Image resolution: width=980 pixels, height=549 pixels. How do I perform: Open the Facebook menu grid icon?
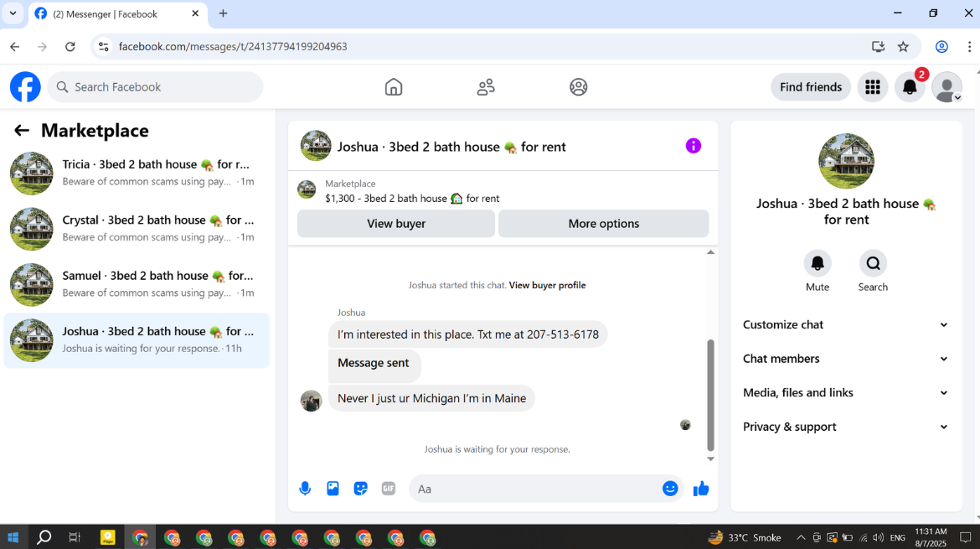(x=873, y=87)
